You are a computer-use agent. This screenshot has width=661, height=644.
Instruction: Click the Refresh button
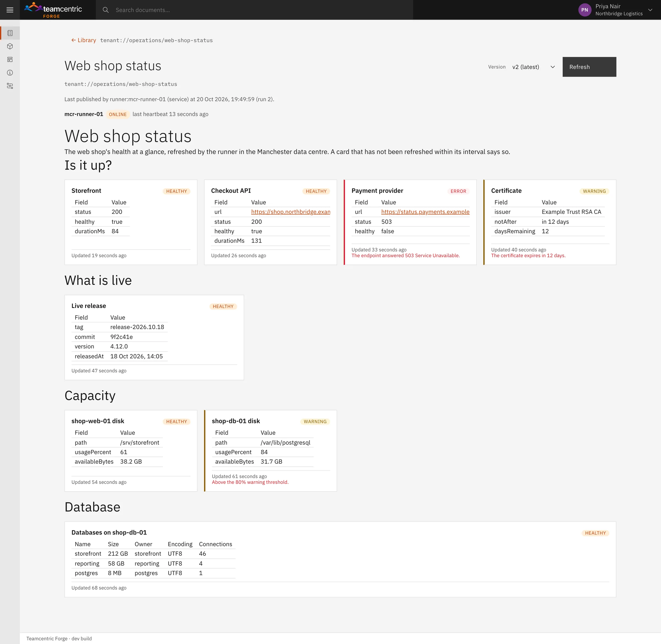[589, 67]
